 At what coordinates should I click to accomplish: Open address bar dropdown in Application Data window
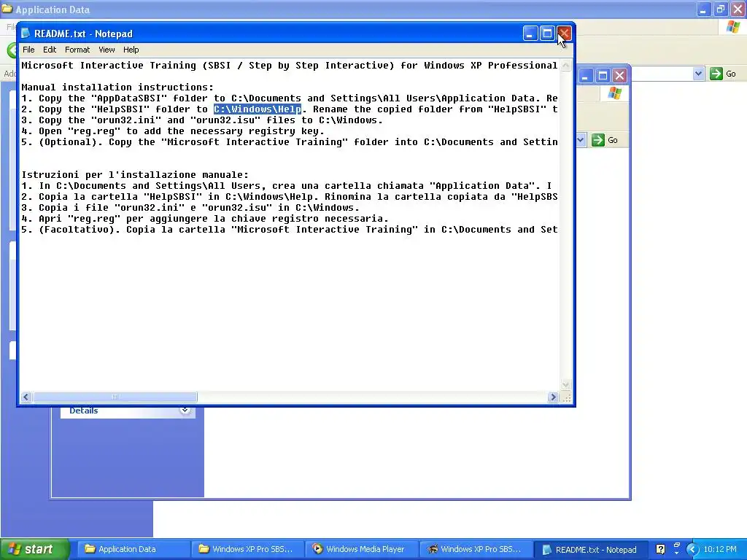(698, 74)
